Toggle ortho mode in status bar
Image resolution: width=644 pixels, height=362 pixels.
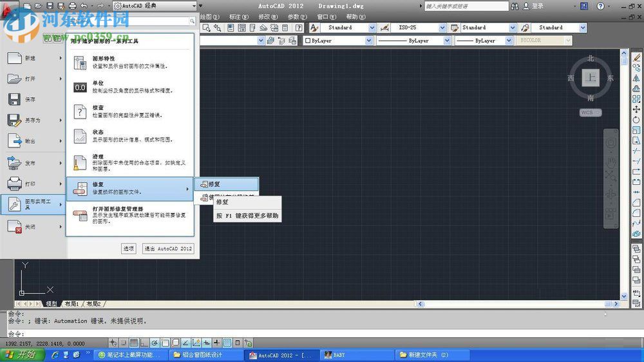(x=144, y=343)
